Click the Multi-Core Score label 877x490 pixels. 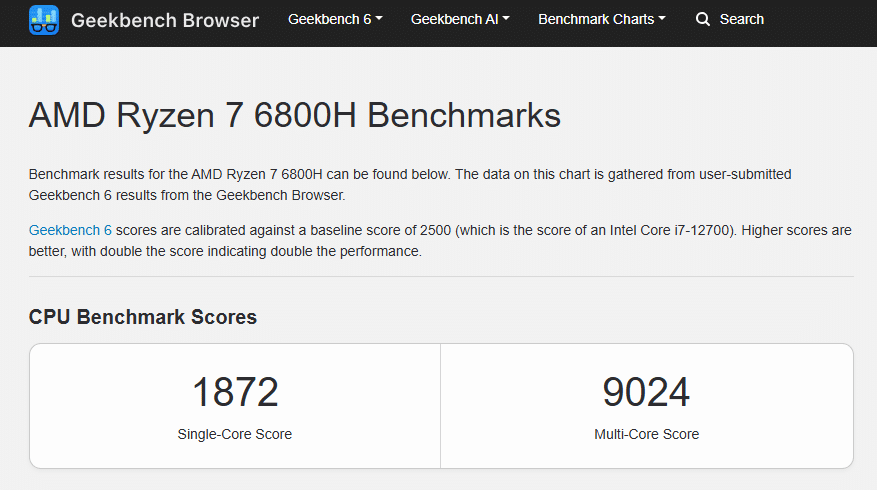click(647, 434)
